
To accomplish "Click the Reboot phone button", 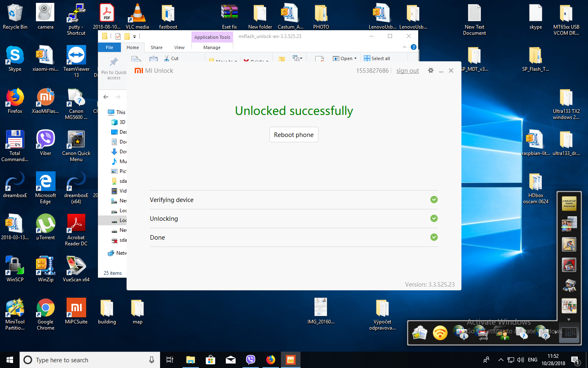I will pos(294,135).
